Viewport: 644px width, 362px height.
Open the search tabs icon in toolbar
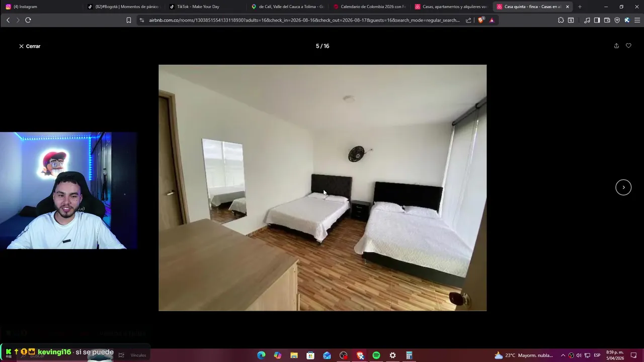(x=571, y=20)
